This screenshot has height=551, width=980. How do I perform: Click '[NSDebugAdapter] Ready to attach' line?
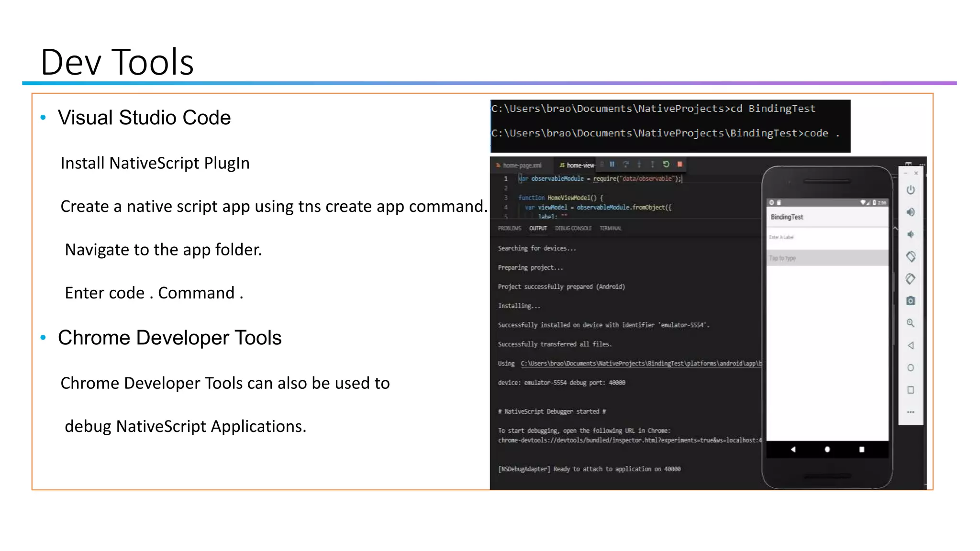pyautogui.click(x=589, y=469)
